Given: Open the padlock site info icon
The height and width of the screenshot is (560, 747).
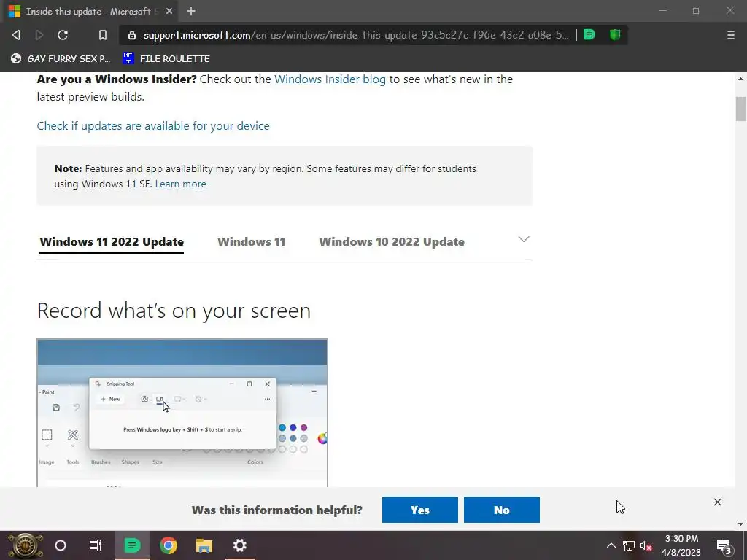Looking at the screenshot, I should click(x=132, y=35).
